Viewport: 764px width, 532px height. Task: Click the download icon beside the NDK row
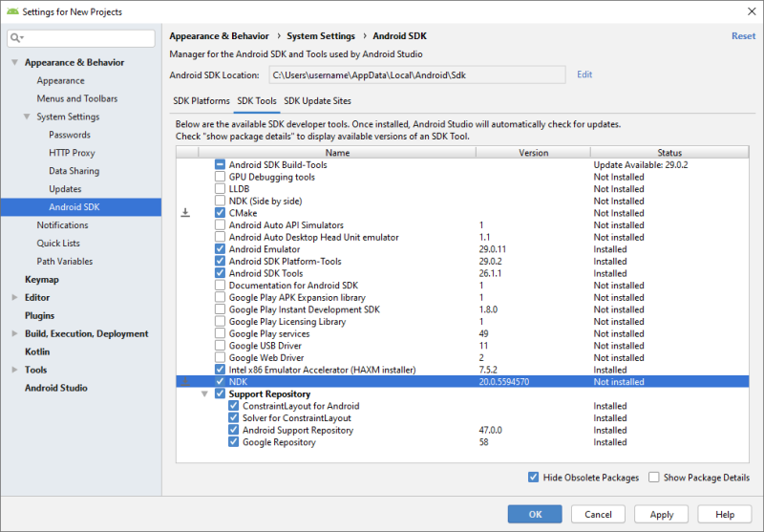[185, 381]
